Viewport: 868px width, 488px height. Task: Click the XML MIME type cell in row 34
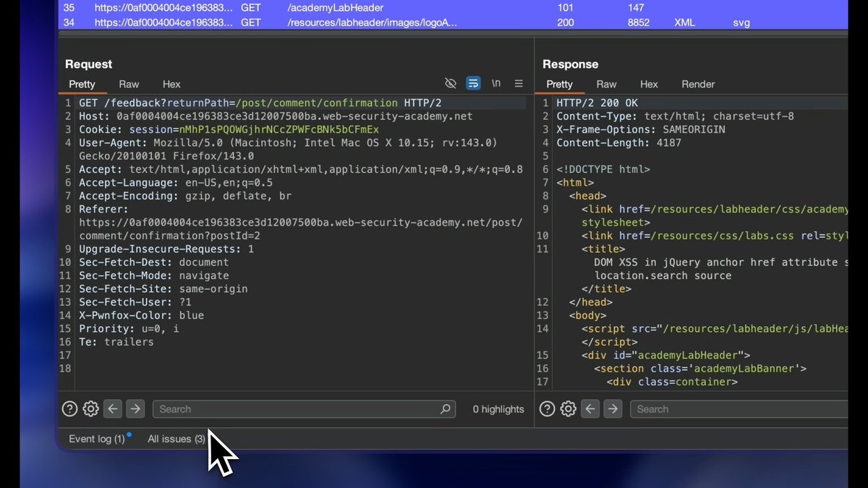(684, 22)
